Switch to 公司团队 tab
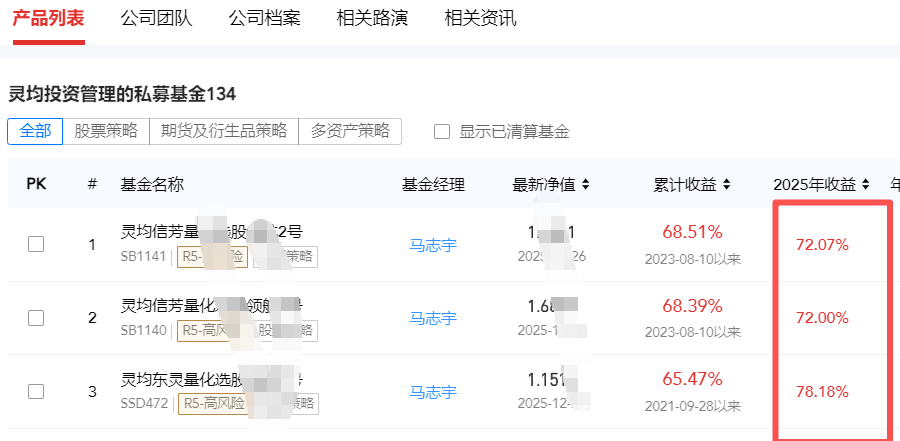 click(156, 19)
